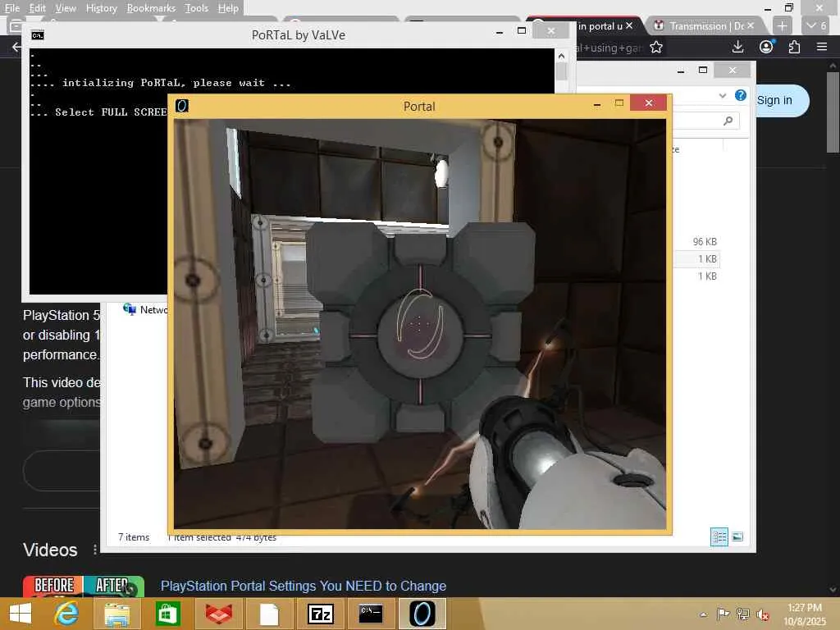Bookmark this page with the star icon

pyautogui.click(x=656, y=48)
